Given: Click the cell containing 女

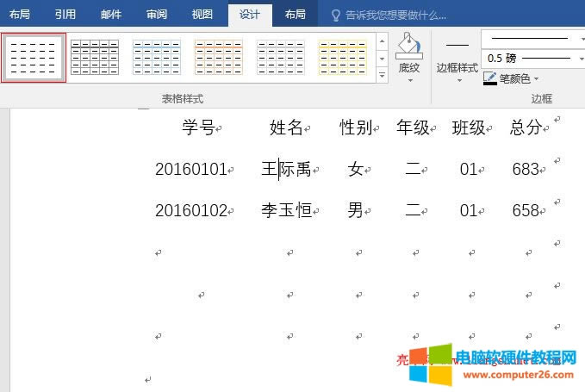Looking at the screenshot, I should pos(356,169).
